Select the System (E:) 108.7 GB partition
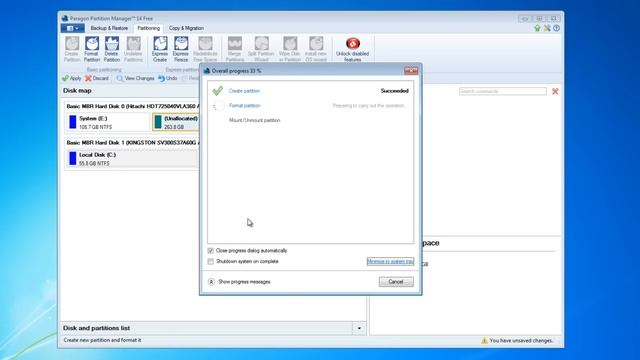The image size is (640, 360). (x=108, y=122)
